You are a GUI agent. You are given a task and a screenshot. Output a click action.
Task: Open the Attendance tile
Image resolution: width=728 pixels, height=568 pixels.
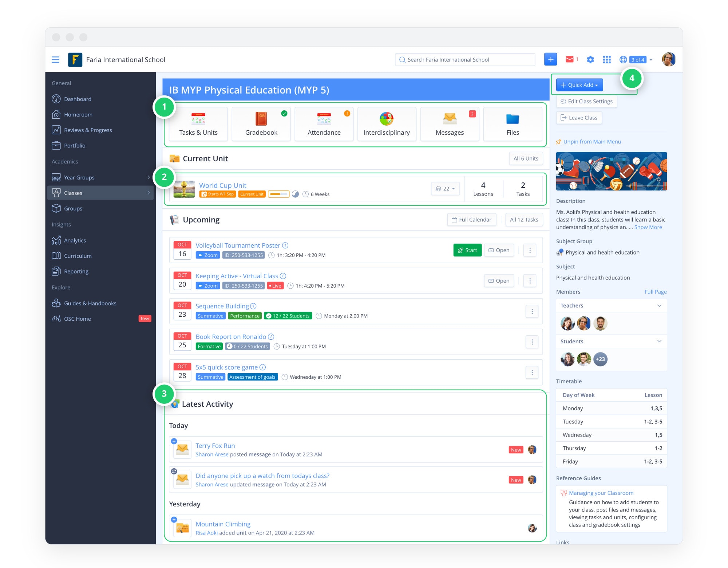tap(324, 124)
